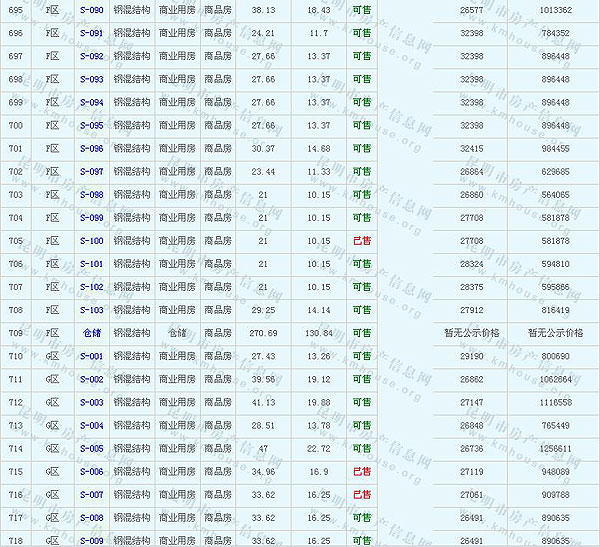Viewport: 600px width, 547px height.
Task: Select the S-102 unit link
Action: pyautogui.click(x=91, y=287)
